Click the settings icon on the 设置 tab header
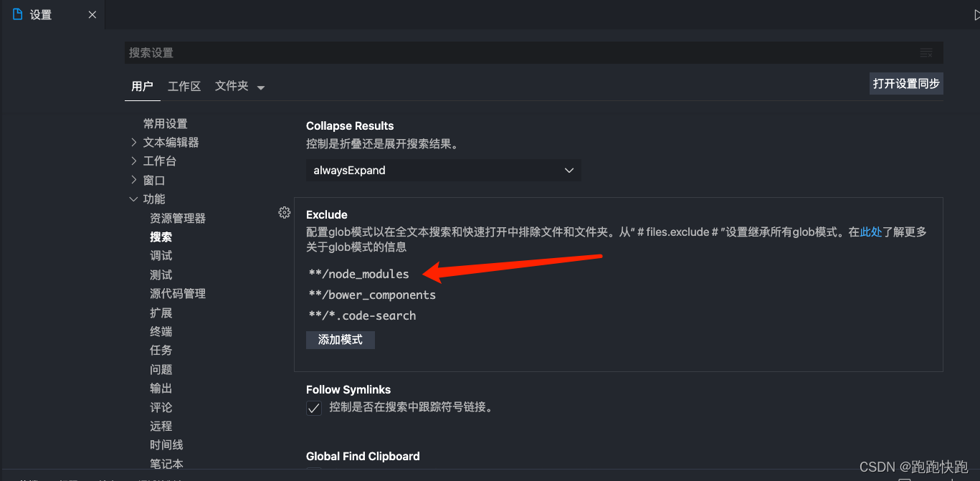980x481 pixels. (17, 14)
